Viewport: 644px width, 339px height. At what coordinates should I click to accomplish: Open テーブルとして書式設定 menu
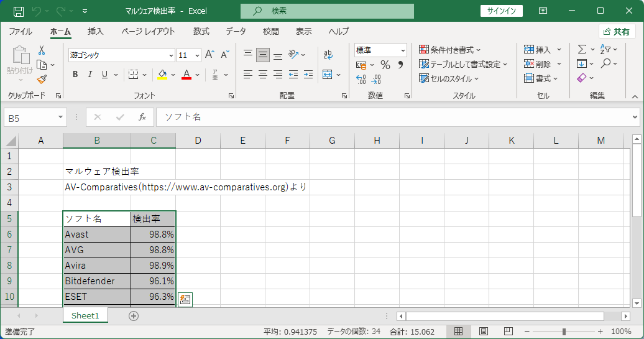tap(463, 64)
